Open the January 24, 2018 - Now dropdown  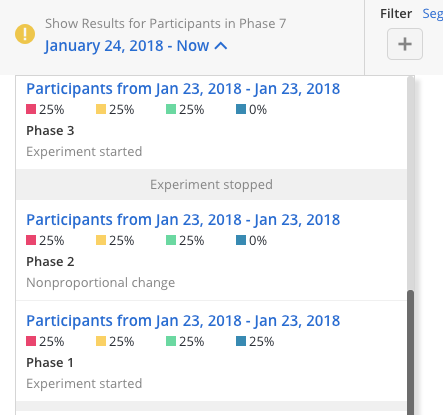[136, 46]
